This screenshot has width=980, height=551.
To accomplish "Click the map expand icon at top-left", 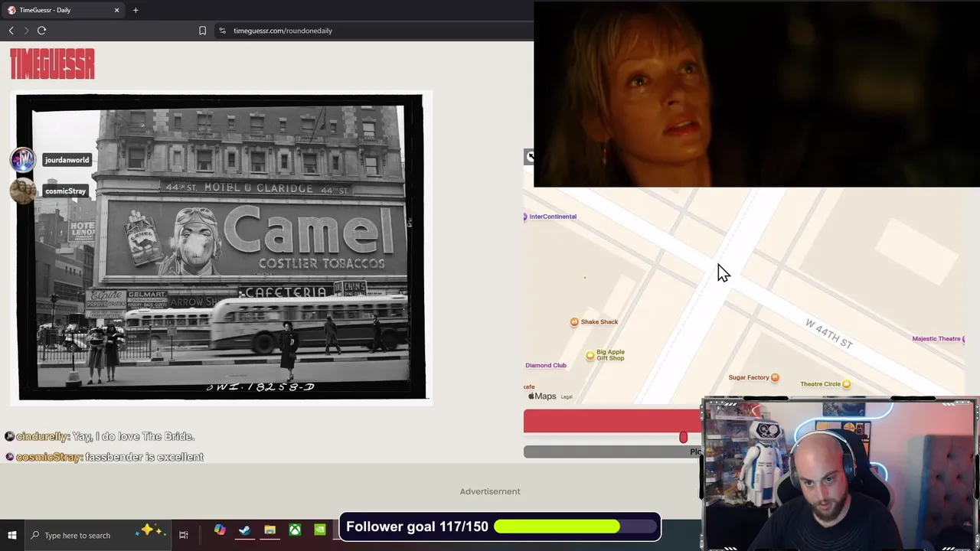I will pos(530,157).
